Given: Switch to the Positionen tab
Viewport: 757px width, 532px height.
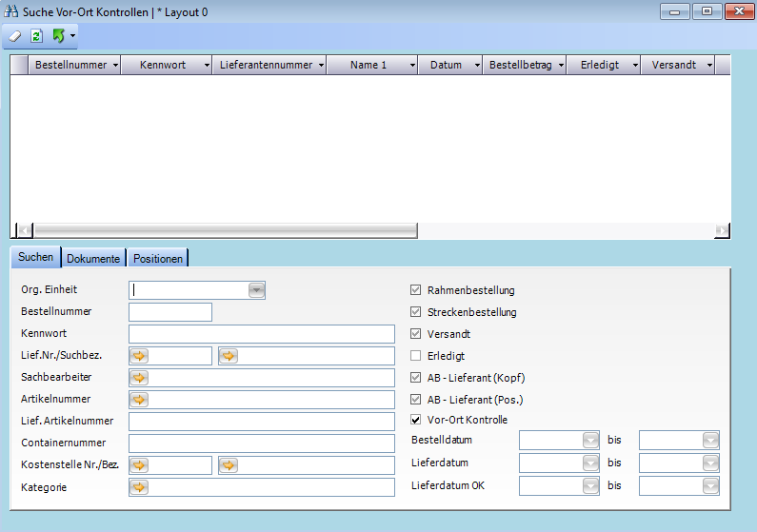Looking at the screenshot, I should pos(158,259).
